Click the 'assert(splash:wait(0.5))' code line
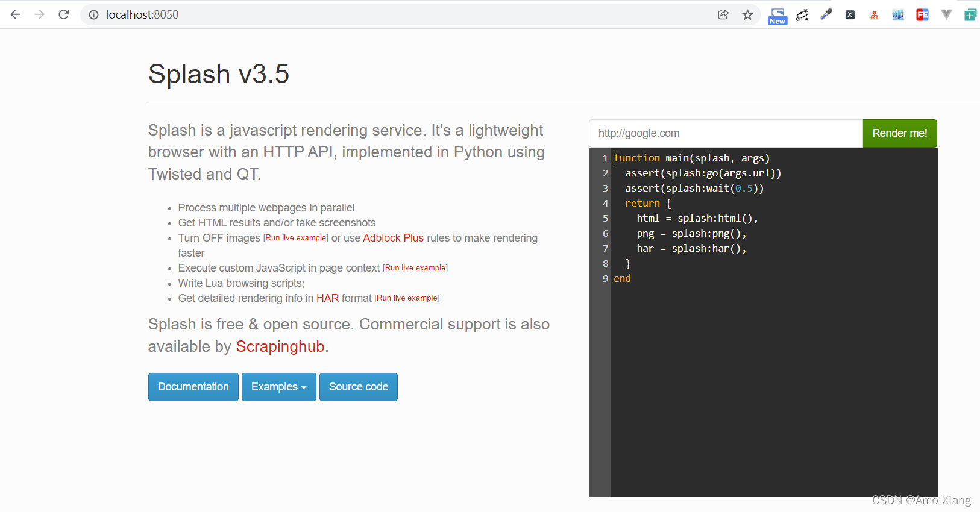Screen dimensions: 980x512 (694, 188)
